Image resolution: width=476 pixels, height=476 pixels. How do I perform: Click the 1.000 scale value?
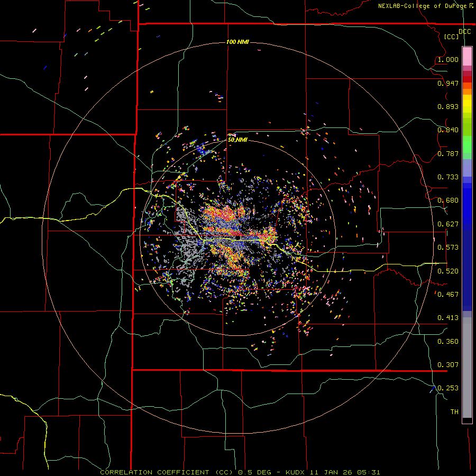click(x=448, y=59)
